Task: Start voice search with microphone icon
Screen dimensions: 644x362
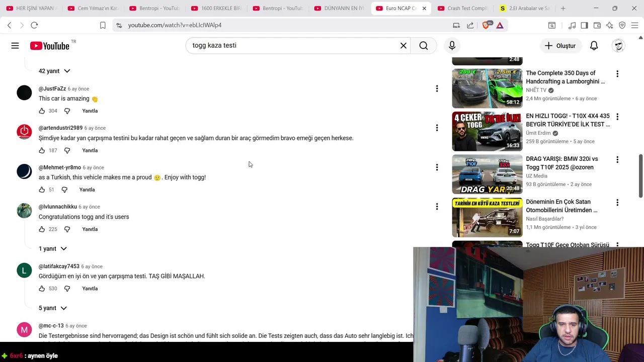Action: tap(452, 46)
